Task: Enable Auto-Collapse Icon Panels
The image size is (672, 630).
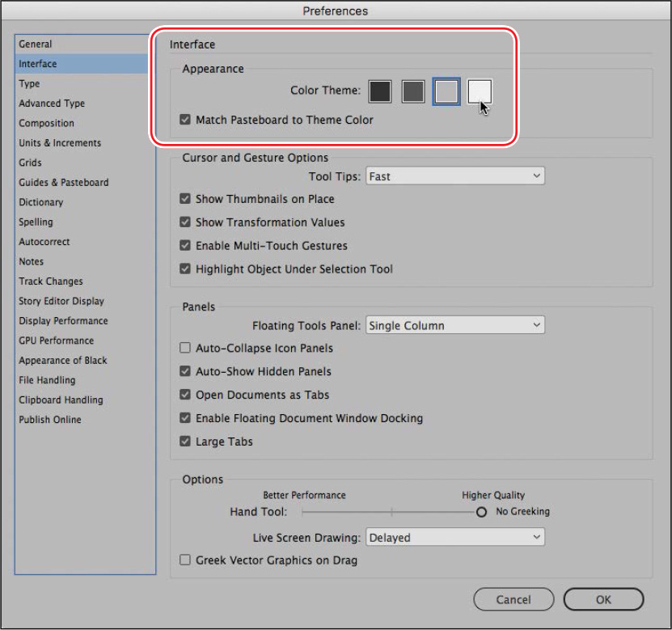Action: click(x=185, y=349)
